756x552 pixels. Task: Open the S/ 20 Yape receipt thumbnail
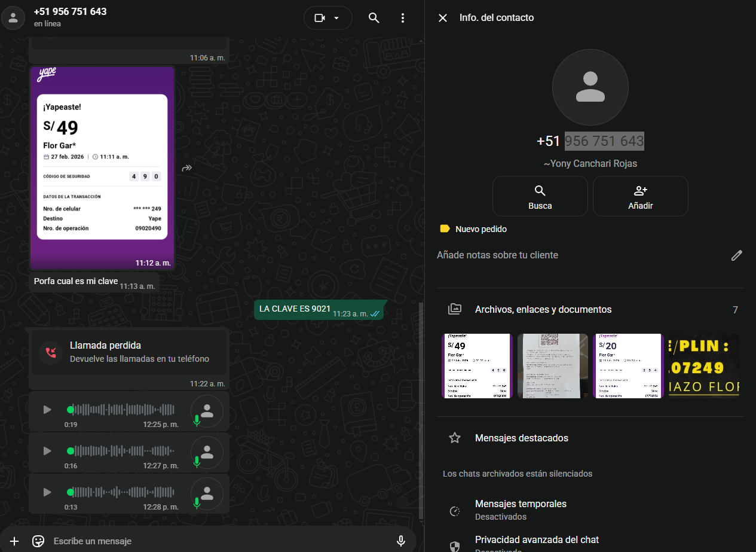point(628,366)
